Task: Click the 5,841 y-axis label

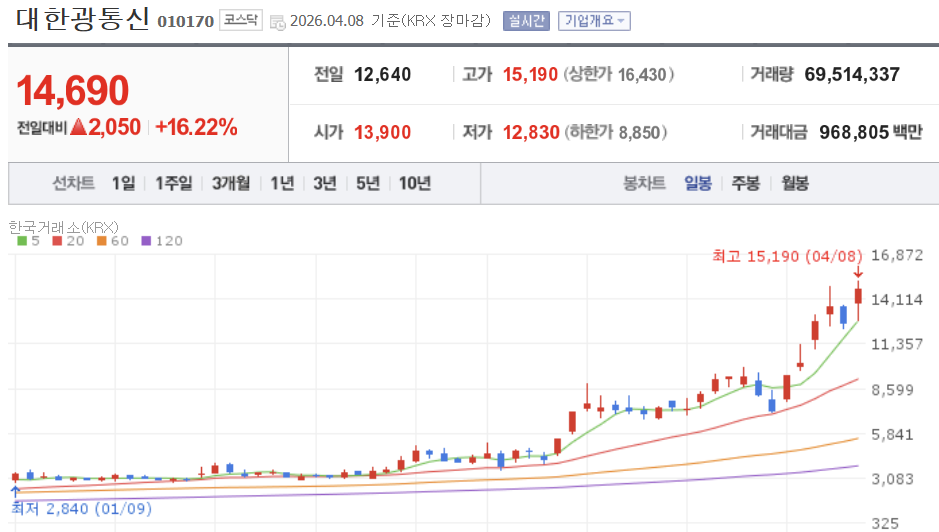Action: coord(892,434)
